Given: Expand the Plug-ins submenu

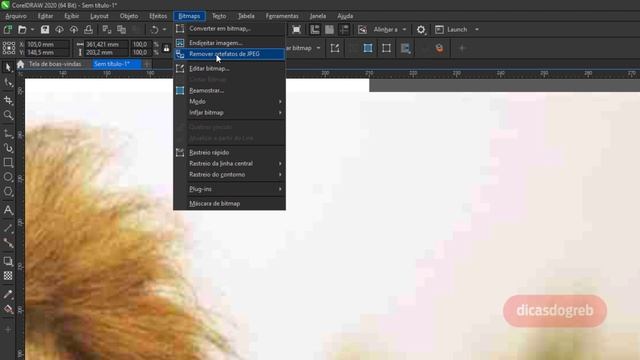Looking at the screenshot, I should pos(236,189).
